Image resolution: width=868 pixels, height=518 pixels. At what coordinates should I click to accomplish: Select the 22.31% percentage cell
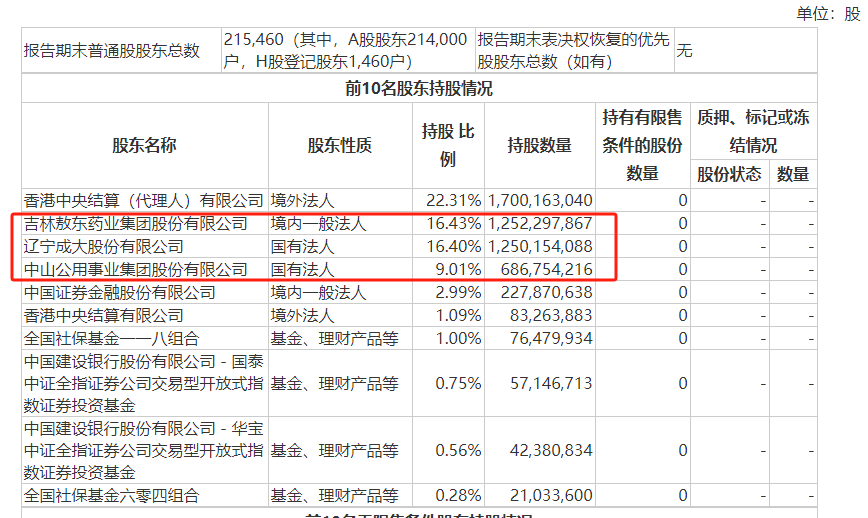click(454, 200)
